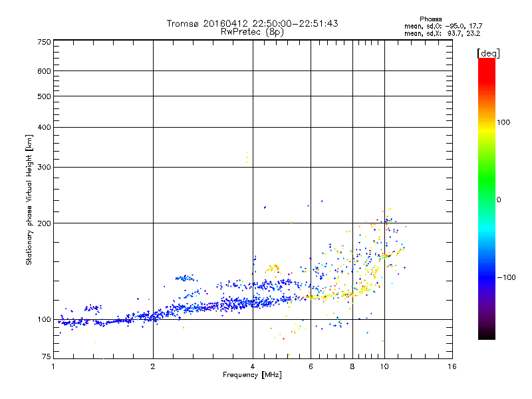Click the y-axis tick label '400'
The height and width of the screenshot is (399, 532).
point(44,127)
